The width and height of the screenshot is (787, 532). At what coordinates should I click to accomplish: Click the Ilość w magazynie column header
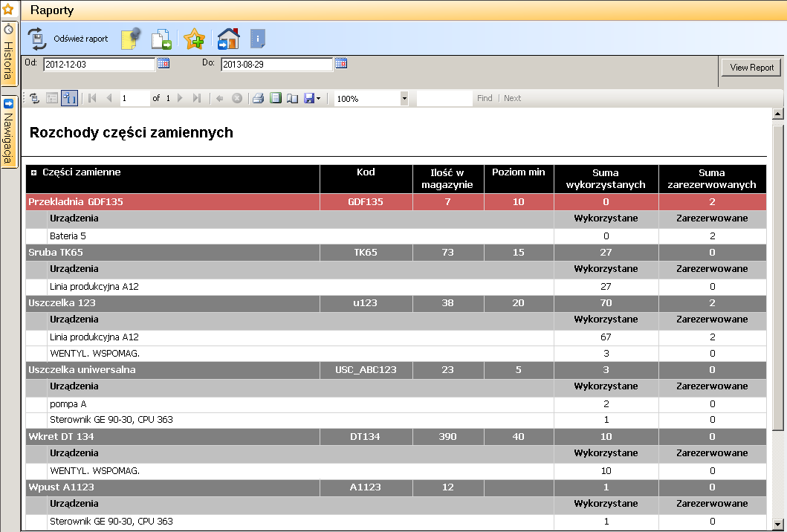pos(447,178)
